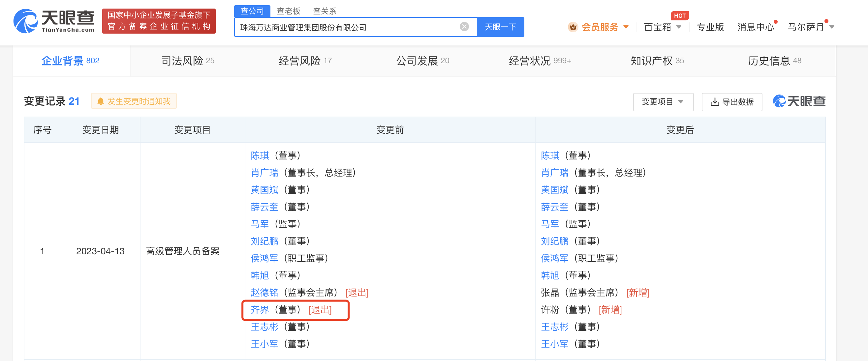Open the 马尔萨月 user menu arrow
868x361 pixels.
pyautogui.click(x=831, y=27)
